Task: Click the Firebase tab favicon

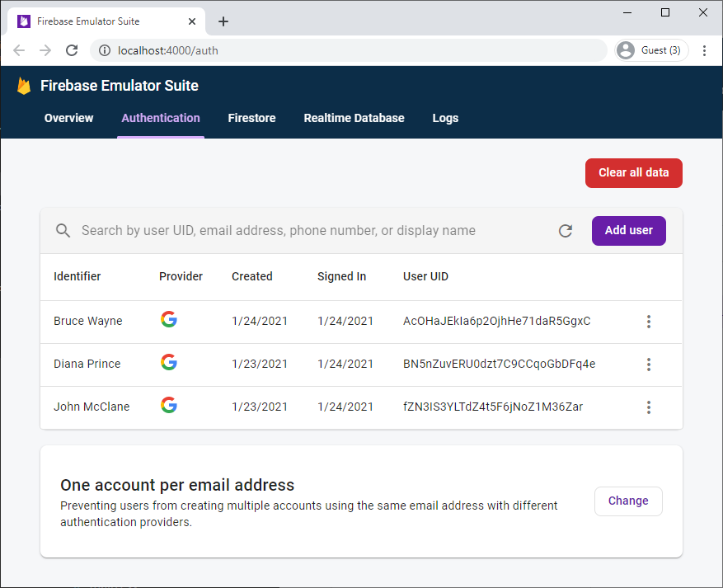Action: click(x=24, y=21)
